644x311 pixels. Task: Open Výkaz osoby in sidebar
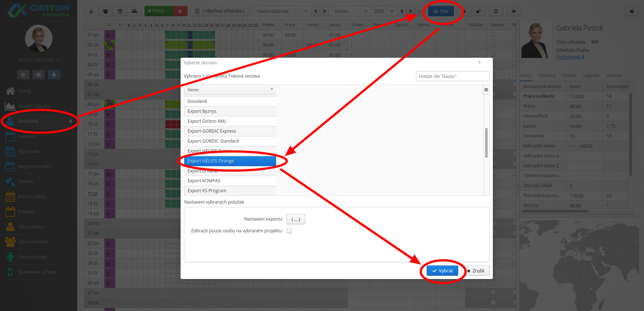click(39, 226)
